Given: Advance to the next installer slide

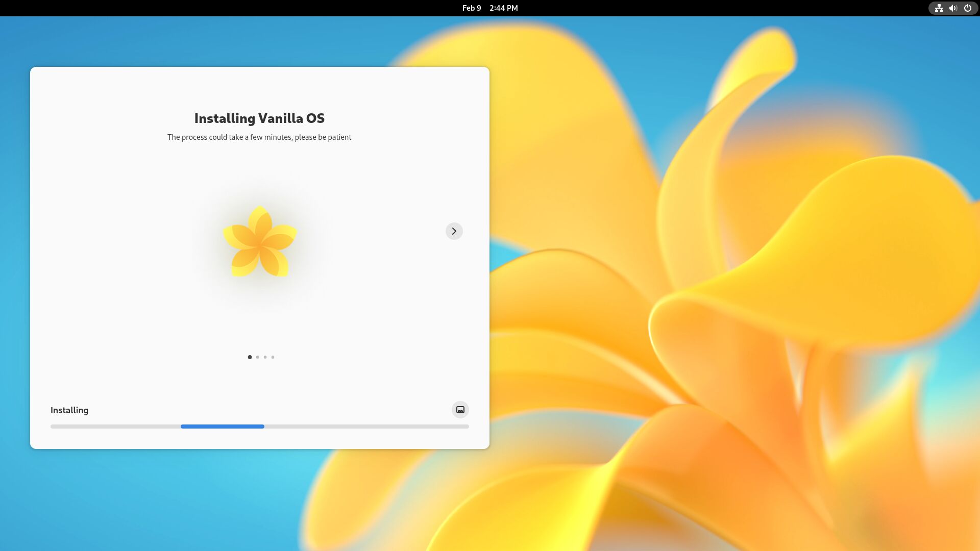Looking at the screenshot, I should pos(454,231).
